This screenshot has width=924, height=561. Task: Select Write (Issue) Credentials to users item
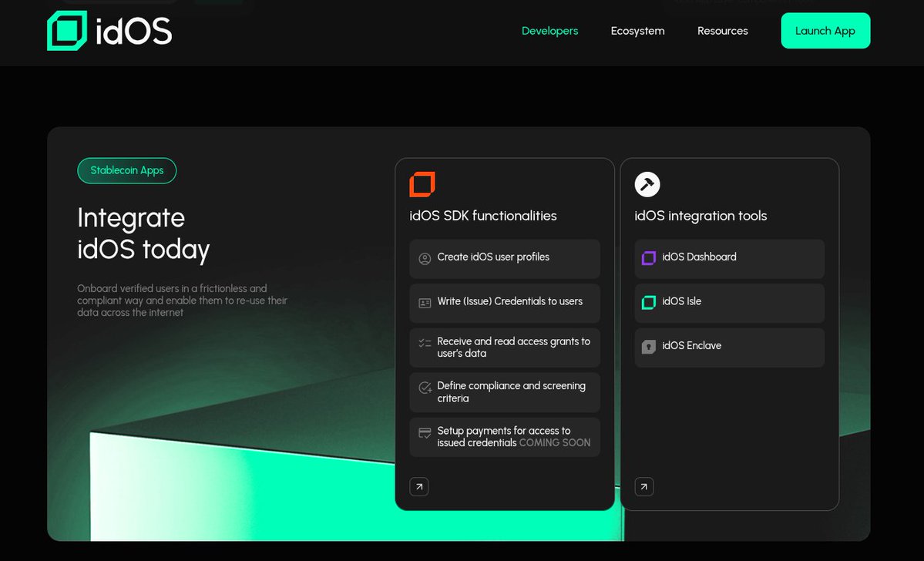[x=505, y=303]
